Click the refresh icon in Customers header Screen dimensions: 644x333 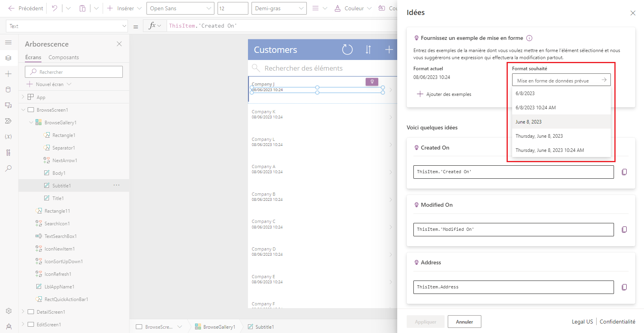tap(347, 50)
